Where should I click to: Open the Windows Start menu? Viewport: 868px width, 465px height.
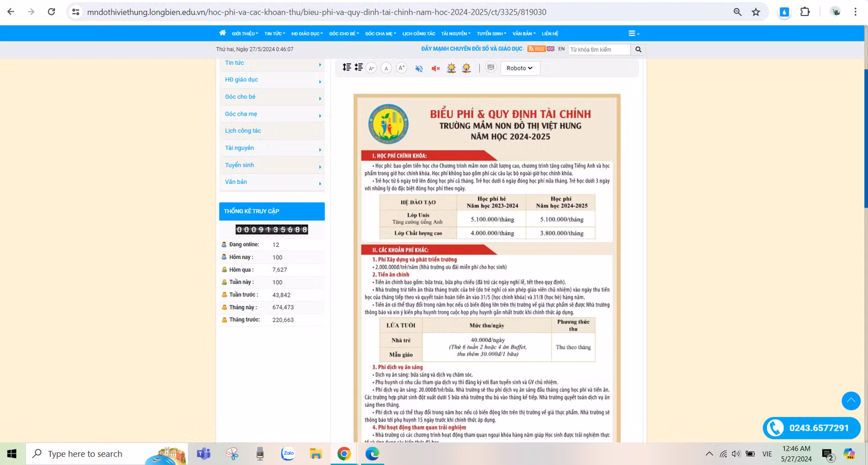(12, 454)
